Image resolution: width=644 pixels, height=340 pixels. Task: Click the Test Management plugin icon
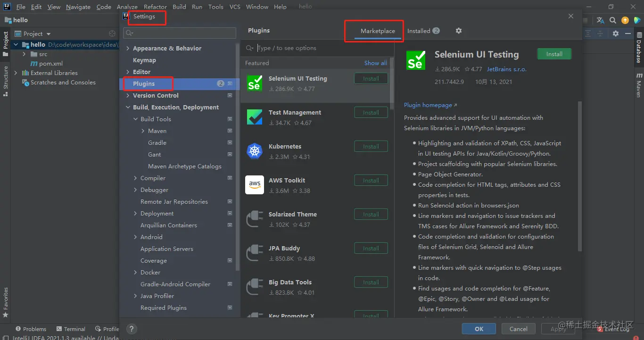click(255, 116)
